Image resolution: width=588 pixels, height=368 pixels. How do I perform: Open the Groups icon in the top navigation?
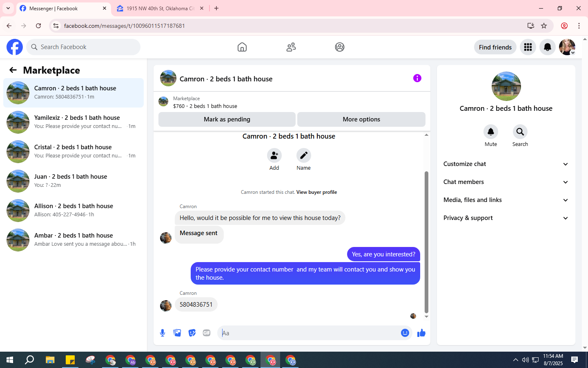pyautogui.click(x=340, y=47)
